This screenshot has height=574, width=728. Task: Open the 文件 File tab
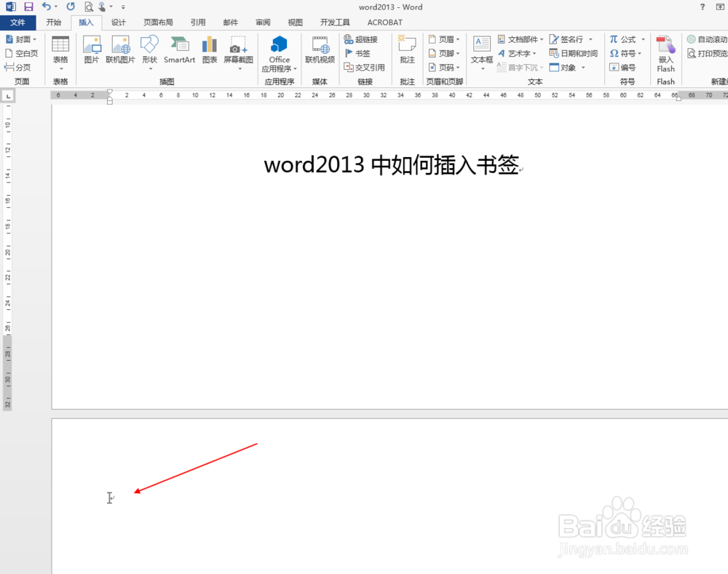[17, 23]
